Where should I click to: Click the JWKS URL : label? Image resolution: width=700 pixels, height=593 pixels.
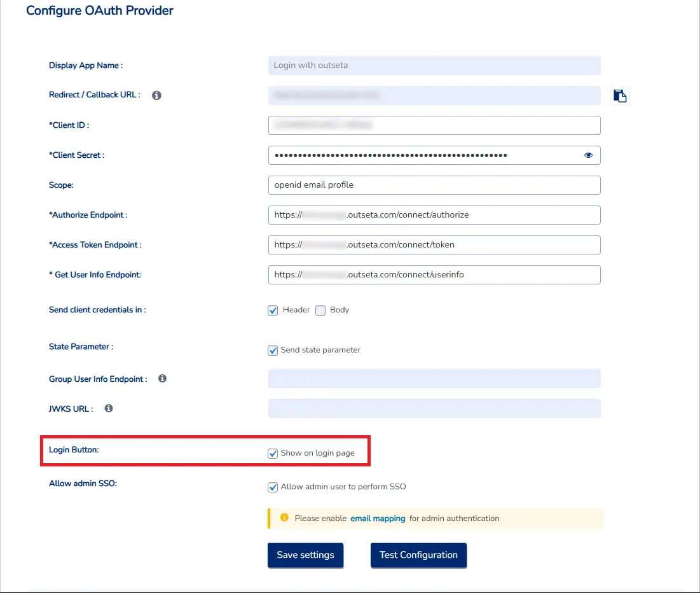pos(71,409)
